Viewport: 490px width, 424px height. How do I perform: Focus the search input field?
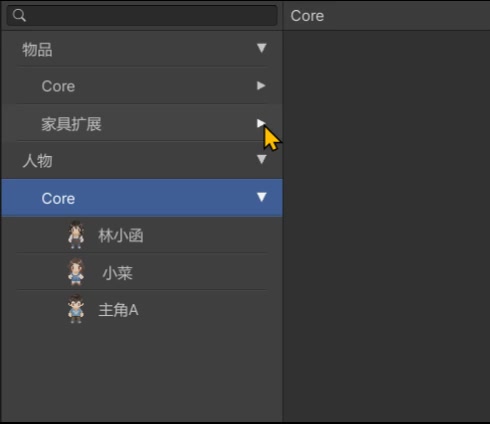(x=142, y=15)
